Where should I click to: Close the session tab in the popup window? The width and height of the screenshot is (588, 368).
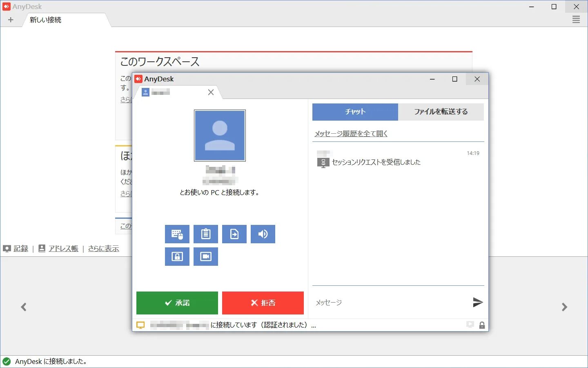211,92
